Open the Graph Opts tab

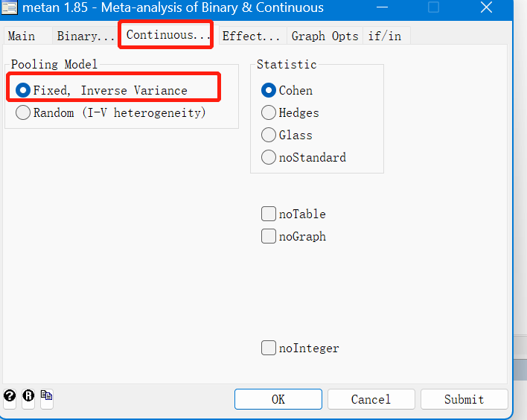[325, 36]
